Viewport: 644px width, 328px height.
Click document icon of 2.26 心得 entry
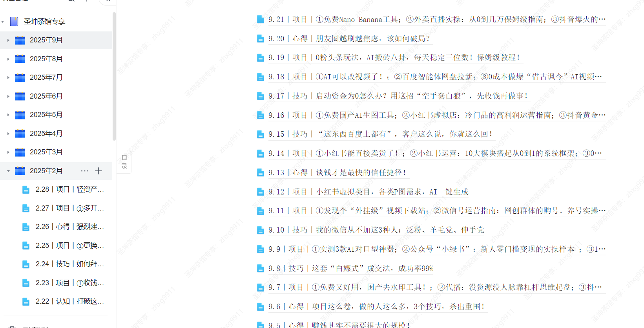(x=26, y=227)
